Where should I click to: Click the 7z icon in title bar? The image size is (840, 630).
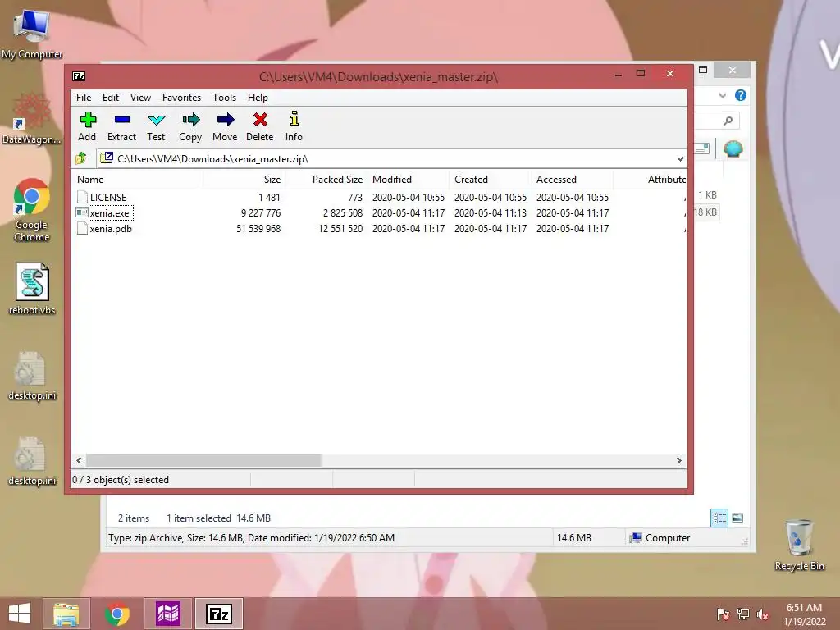[x=79, y=76]
